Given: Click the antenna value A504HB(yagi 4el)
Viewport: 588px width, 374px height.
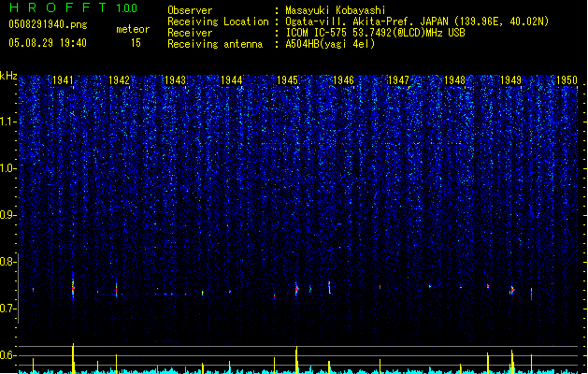Looking at the screenshot, I should 330,44.
